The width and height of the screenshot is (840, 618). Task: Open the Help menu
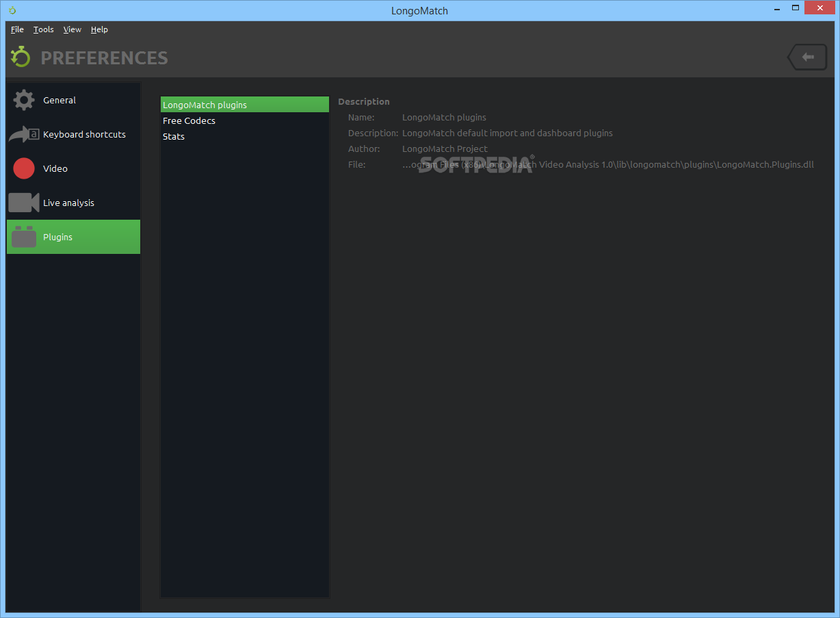(99, 29)
